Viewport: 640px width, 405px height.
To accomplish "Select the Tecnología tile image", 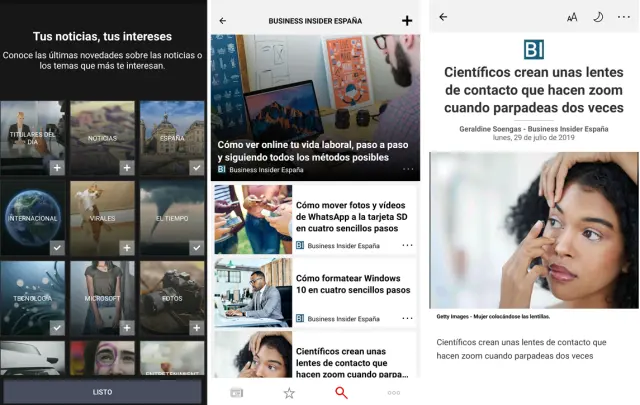I will 33,298.
